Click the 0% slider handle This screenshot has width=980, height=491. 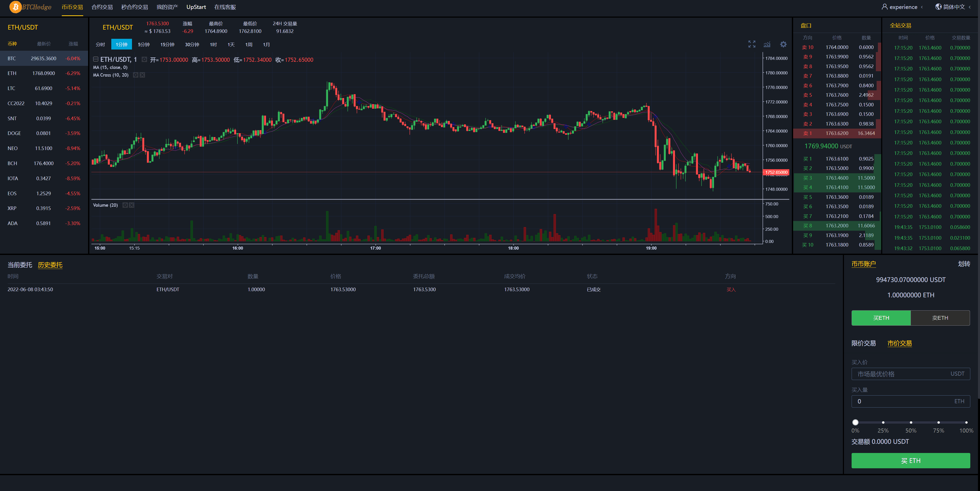pyautogui.click(x=855, y=422)
